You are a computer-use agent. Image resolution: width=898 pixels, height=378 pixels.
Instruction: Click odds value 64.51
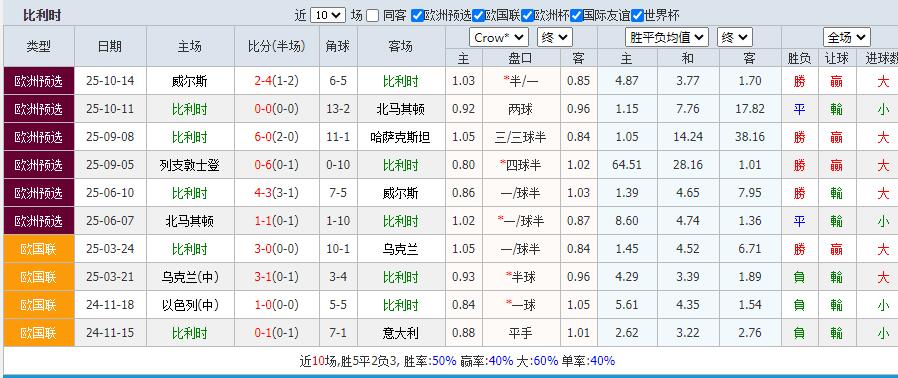coord(627,165)
